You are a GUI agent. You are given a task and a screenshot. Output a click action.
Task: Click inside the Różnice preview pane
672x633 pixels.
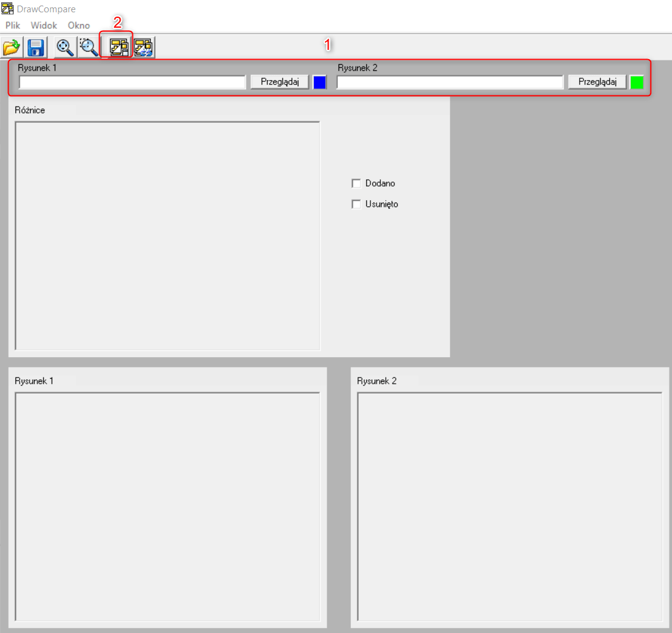coord(167,236)
